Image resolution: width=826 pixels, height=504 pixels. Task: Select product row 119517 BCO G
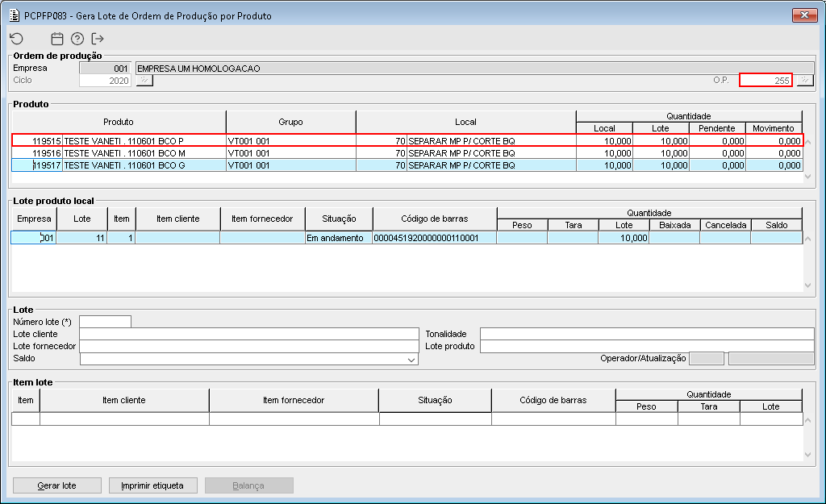[407, 165]
